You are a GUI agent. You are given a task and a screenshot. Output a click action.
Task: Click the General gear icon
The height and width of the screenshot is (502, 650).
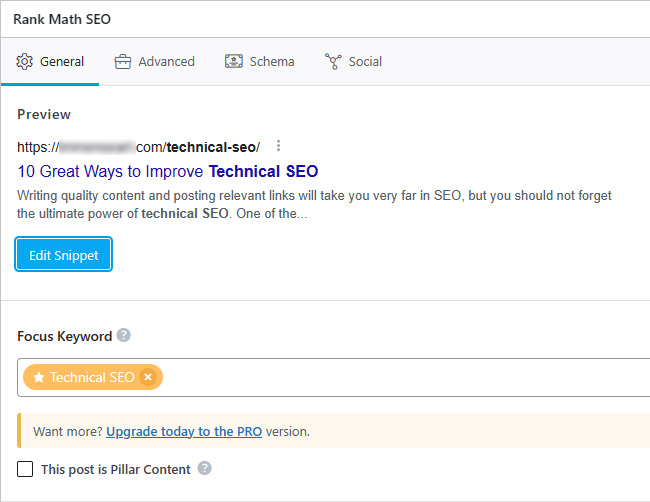(x=24, y=62)
